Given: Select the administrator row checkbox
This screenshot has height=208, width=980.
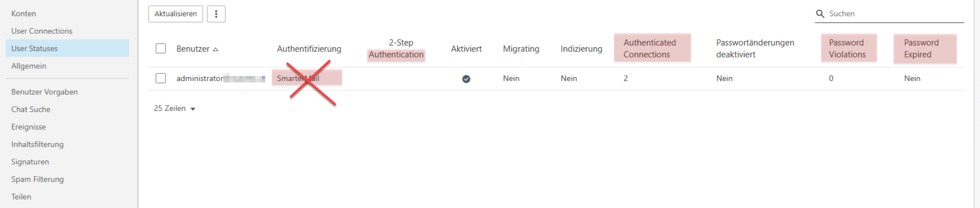Looking at the screenshot, I should point(160,78).
